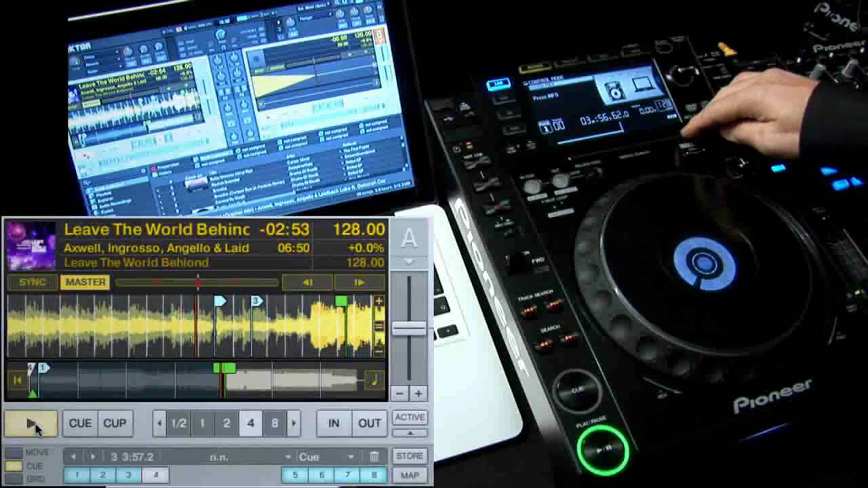868x488 pixels.
Task: Enable SYNC on deck A
Action: (33, 282)
